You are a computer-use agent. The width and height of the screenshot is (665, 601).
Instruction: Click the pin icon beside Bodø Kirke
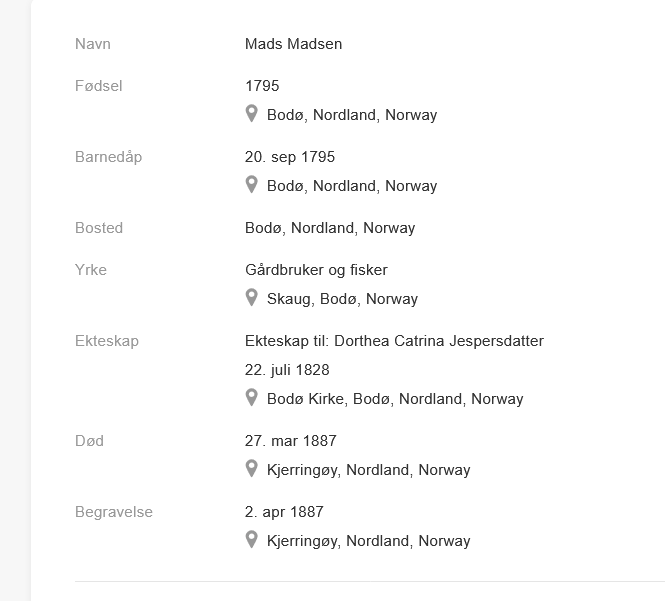point(251,398)
